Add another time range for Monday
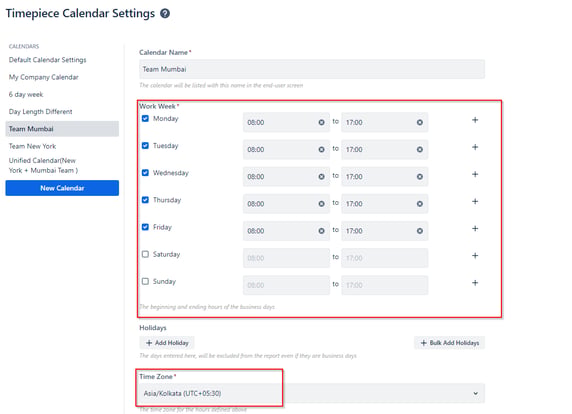 tap(475, 120)
